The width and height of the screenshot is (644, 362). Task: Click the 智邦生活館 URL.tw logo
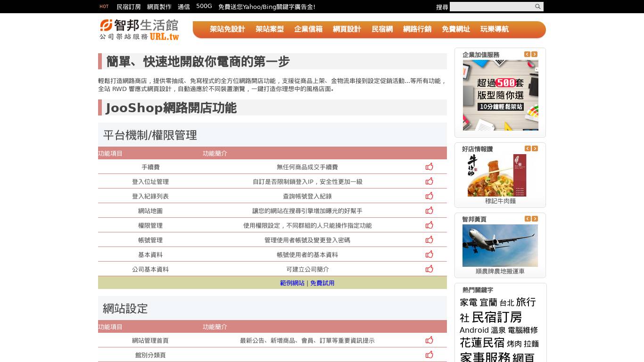(140, 29)
